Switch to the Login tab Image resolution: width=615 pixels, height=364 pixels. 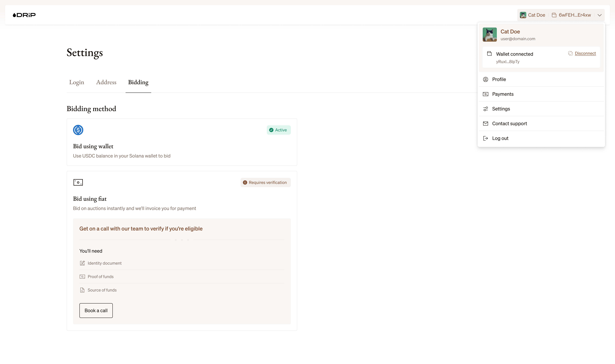tap(77, 82)
